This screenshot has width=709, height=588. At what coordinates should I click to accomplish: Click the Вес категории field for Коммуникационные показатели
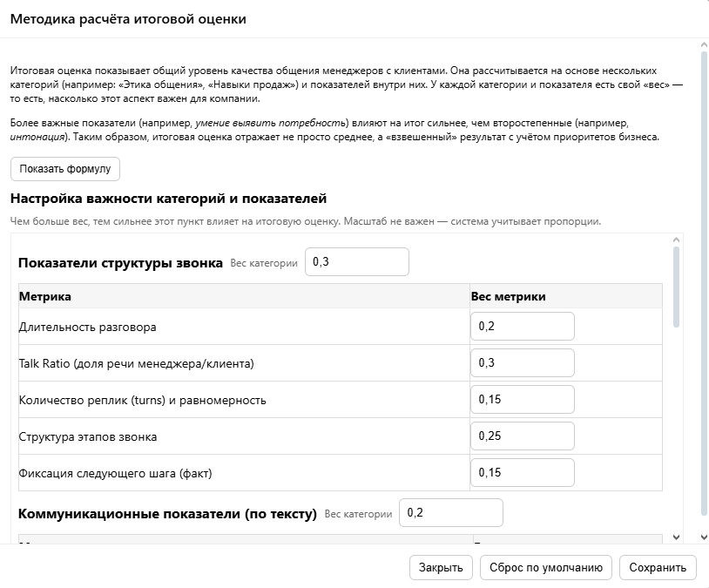450,513
